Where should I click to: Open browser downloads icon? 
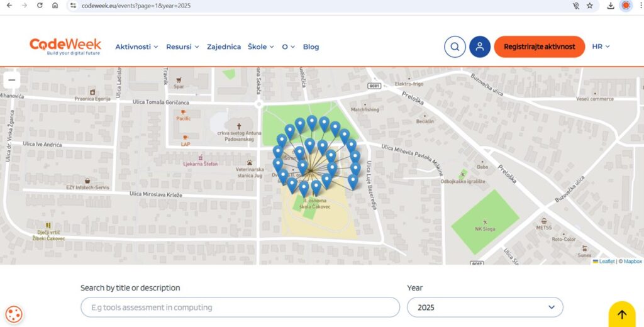pyautogui.click(x=611, y=6)
